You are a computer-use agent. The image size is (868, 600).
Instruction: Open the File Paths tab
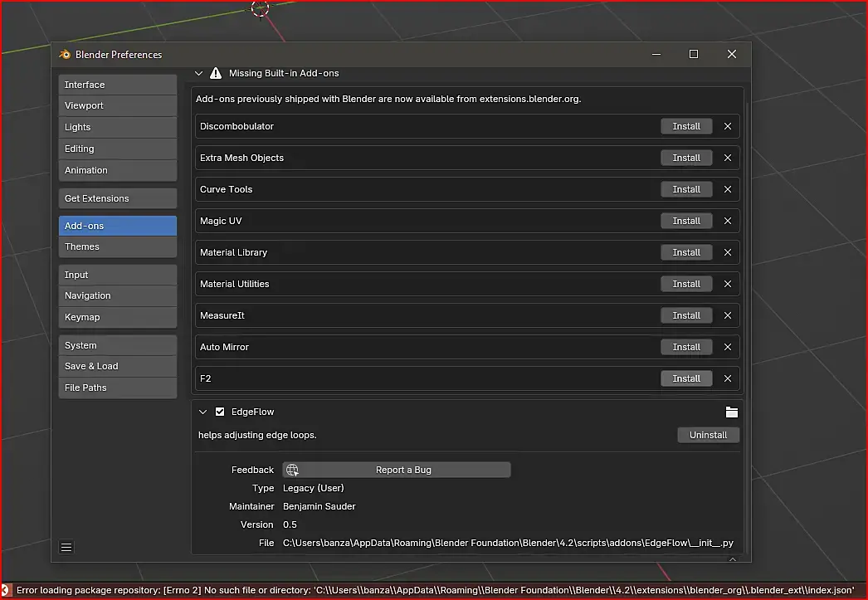click(117, 388)
